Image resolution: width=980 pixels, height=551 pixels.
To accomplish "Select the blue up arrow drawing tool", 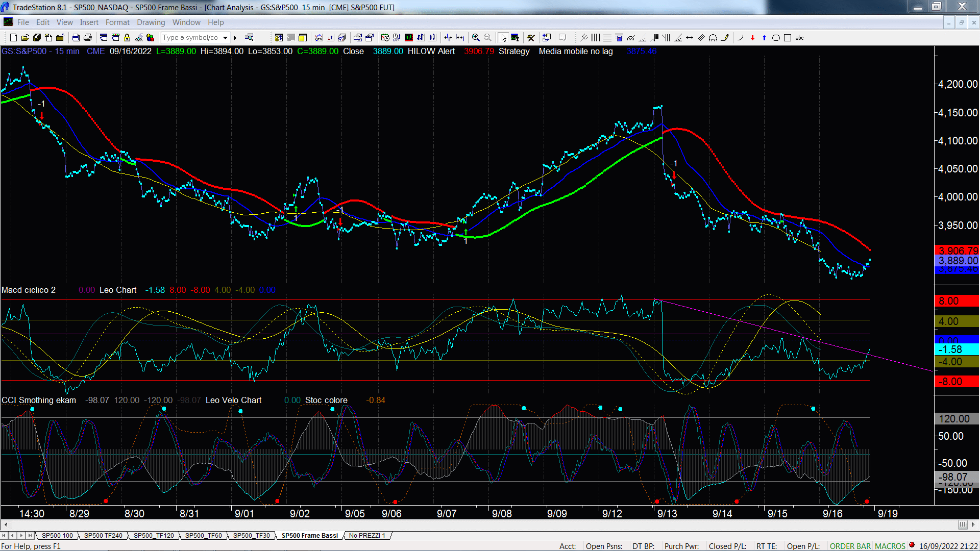I will [764, 38].
